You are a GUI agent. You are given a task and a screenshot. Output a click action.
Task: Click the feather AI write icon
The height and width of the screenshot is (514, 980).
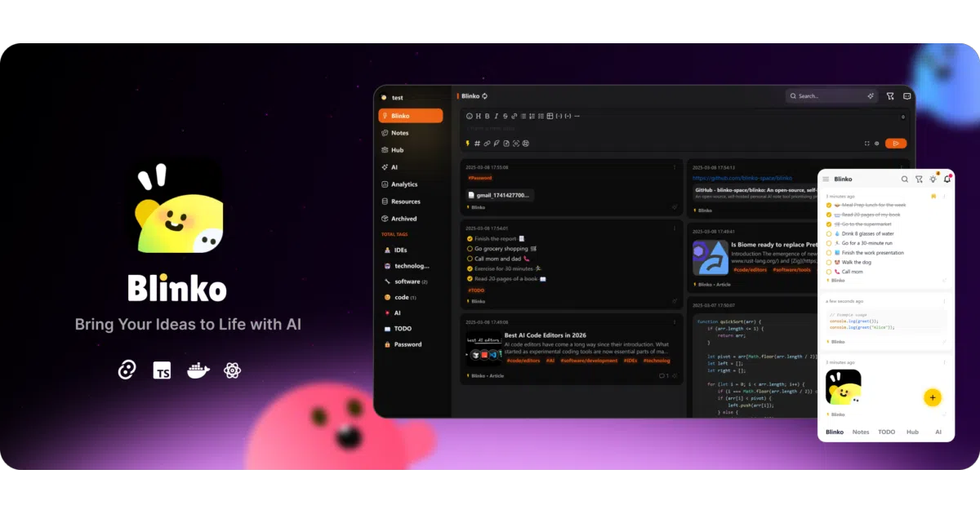tap(497, 144)
